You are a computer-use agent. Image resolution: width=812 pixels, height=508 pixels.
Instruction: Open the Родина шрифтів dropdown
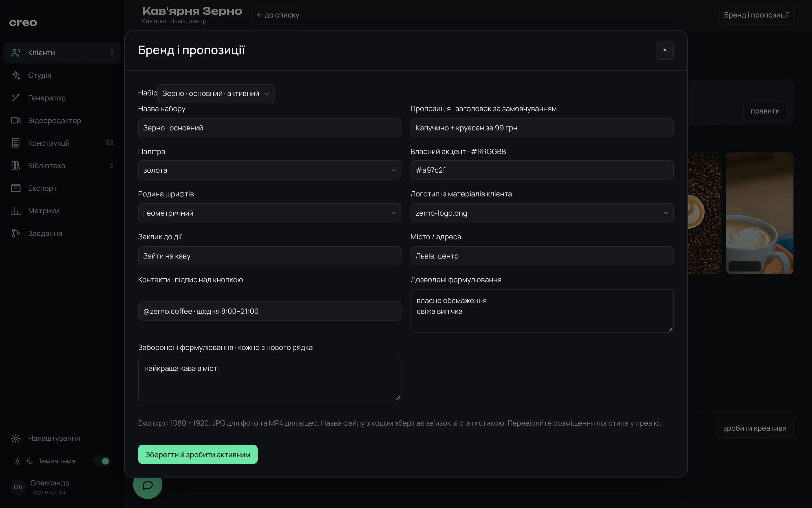[270, 213]
